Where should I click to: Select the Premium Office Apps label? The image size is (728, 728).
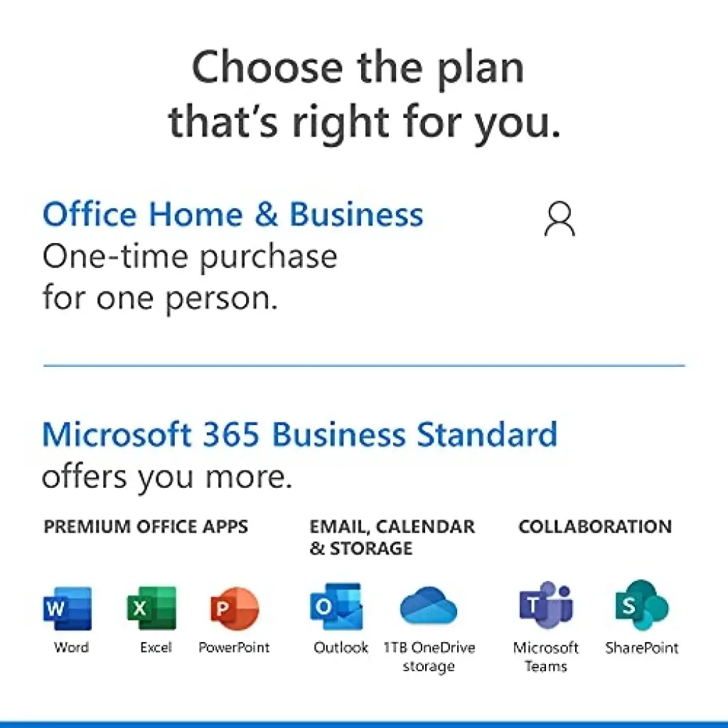(x=146, y=527)
